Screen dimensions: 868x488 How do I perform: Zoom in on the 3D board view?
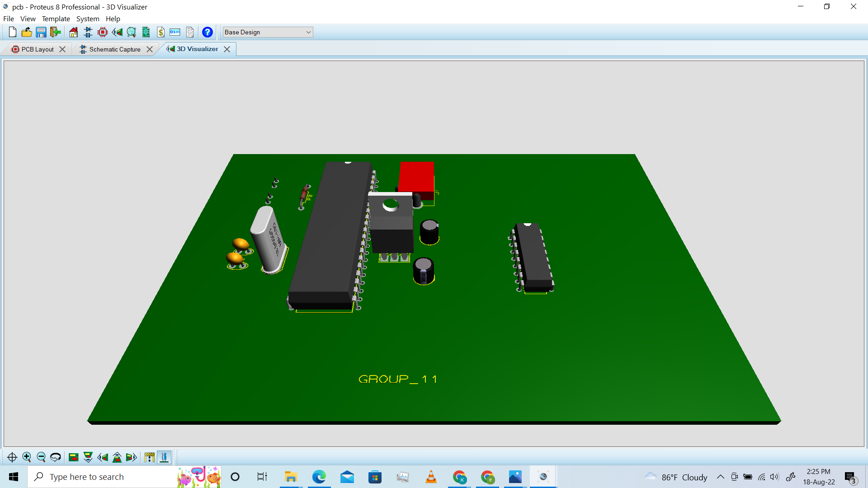point(27,457)
